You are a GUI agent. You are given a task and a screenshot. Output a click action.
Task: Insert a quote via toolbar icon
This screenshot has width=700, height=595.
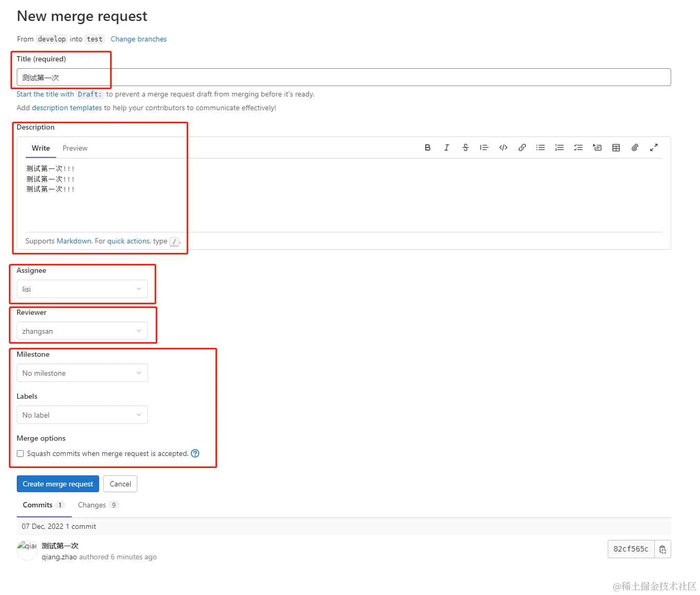click(x=484, y=147)
